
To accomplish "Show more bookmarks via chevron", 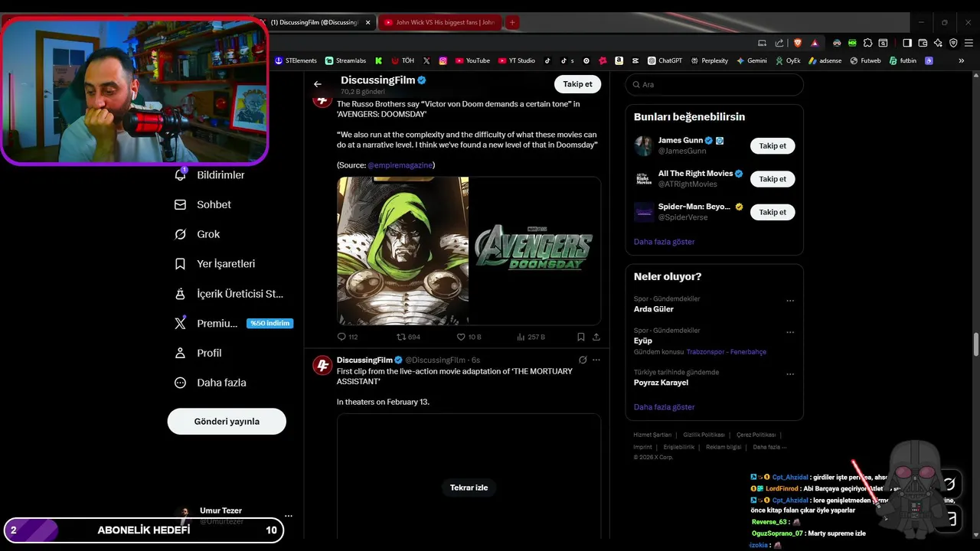I will 962,60.
